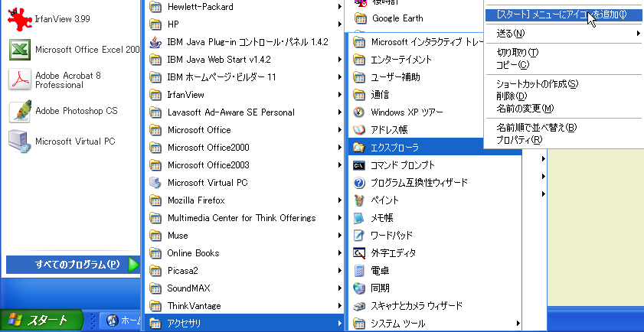This screenshot has width=644, height=332.
Task: Open プログラム互換性ウィザード help icon
Action: tap(359, 183)
